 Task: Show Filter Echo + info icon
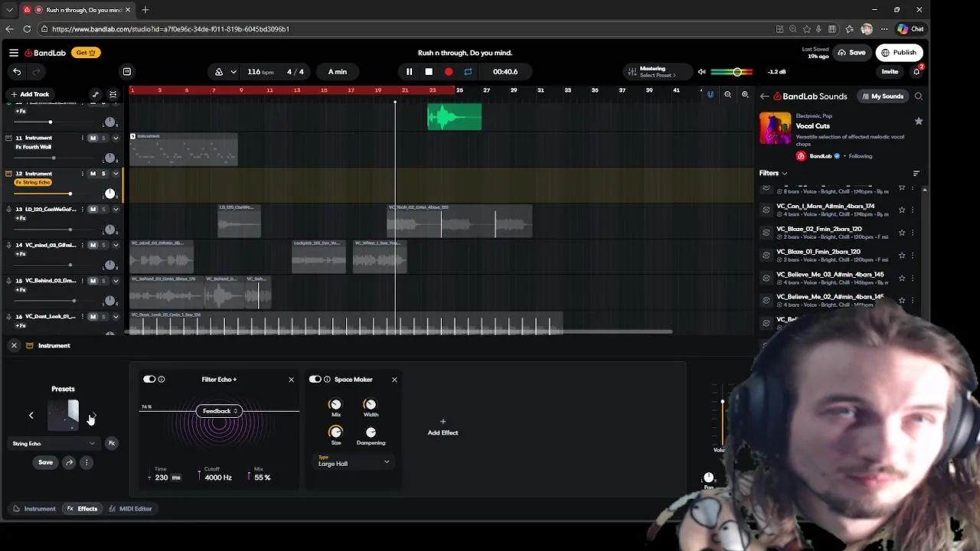(162, 380)
